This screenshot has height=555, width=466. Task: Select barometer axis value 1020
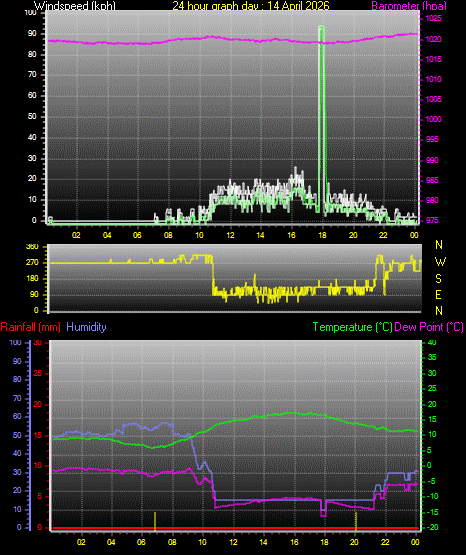(433, 39)
